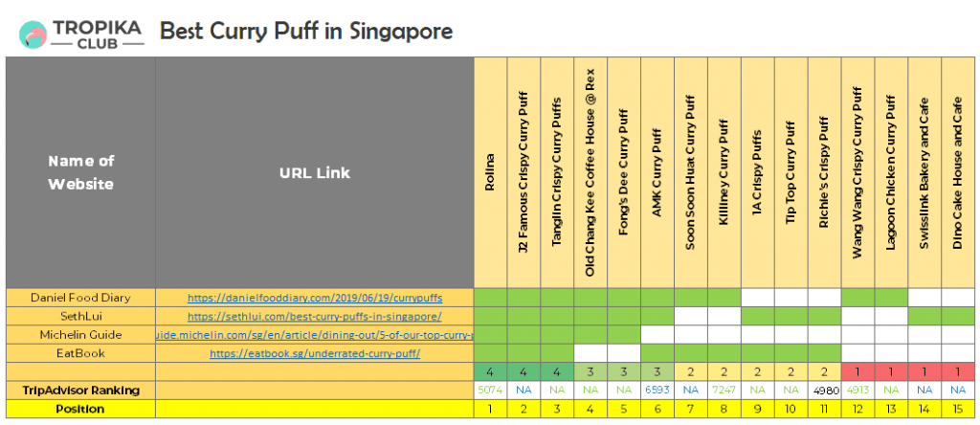Select Position row cell showing 14
Image resolution: width=980 pixels, height=425 pixels.
click(x=925, y=410)
